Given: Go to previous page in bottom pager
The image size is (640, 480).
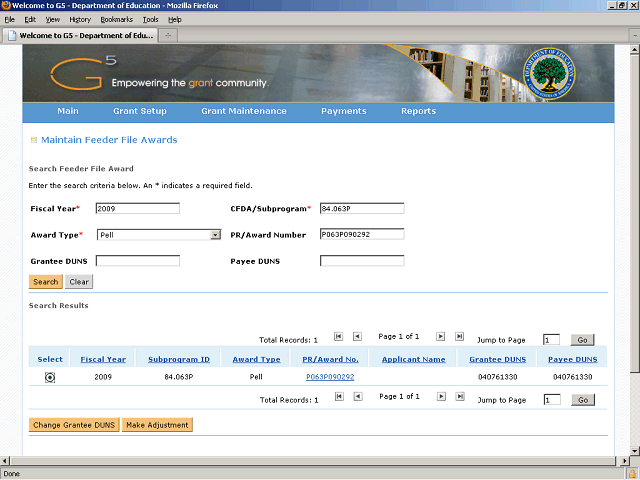Looking at the screenshot, I should (358, 396).
